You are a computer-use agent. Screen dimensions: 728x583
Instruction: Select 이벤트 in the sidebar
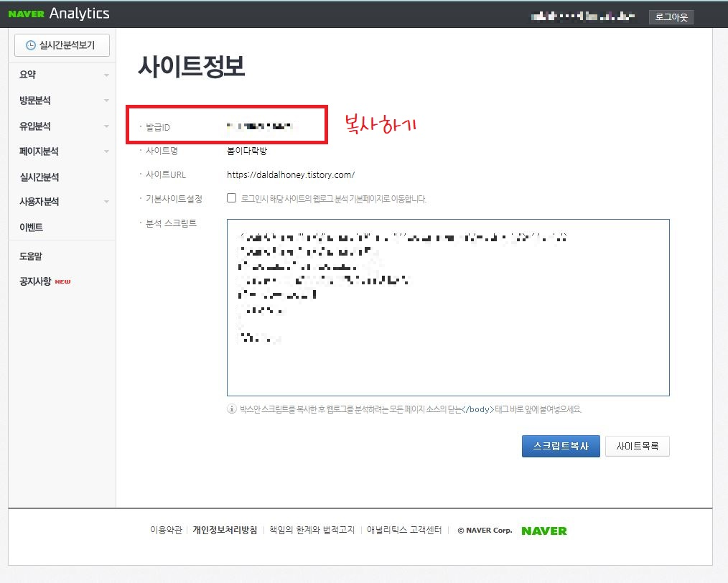[x=31, y=227]
